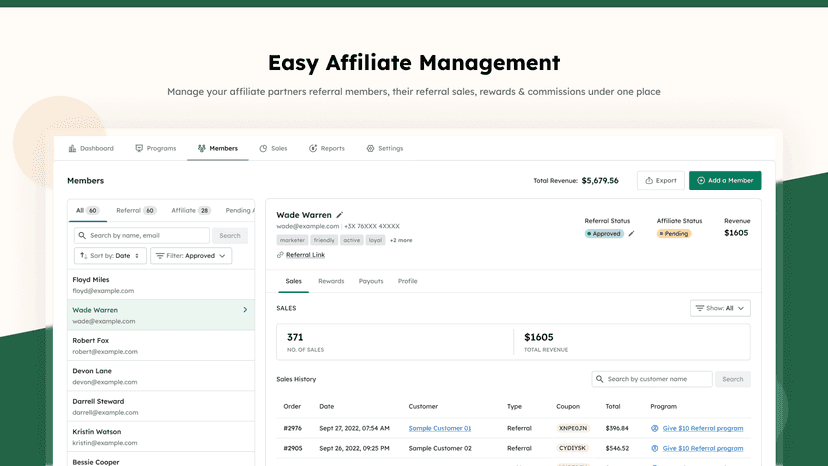Open Sample Customer 01 link

coord(440,428)
